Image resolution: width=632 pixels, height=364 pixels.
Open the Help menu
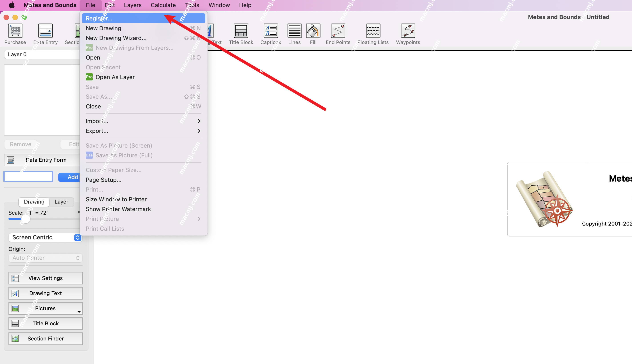(x=245, y=5)
